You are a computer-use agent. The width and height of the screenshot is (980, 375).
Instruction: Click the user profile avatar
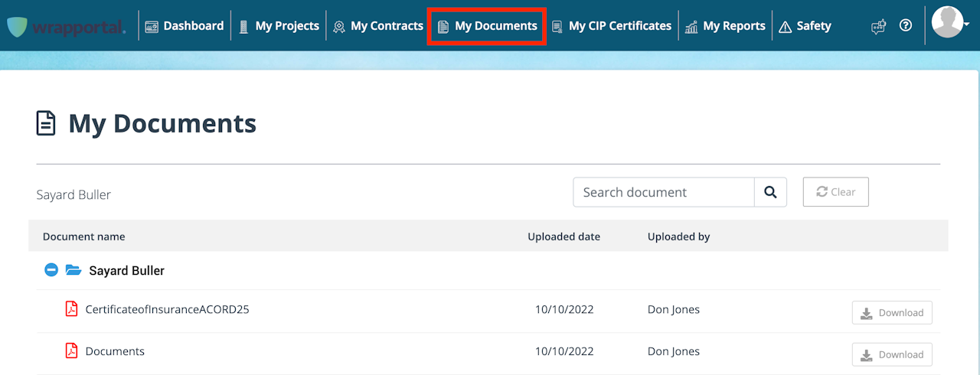[x=947, y=22]
